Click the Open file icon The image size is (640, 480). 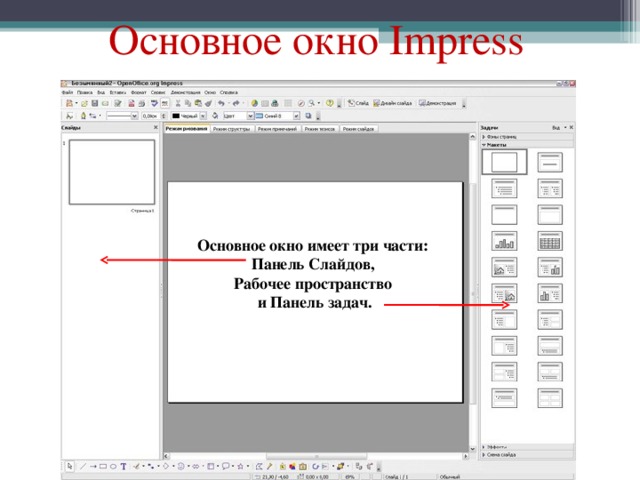(84, 104)
